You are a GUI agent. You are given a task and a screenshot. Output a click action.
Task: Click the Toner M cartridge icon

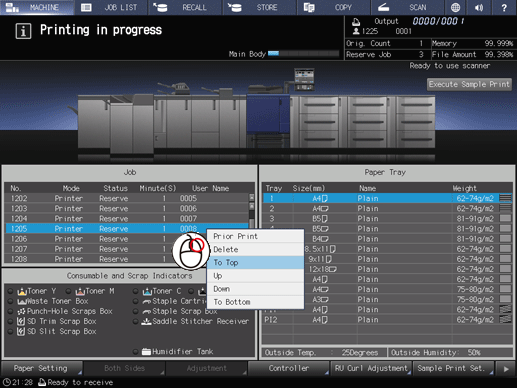pyautogui.click(x=80, y=291)
